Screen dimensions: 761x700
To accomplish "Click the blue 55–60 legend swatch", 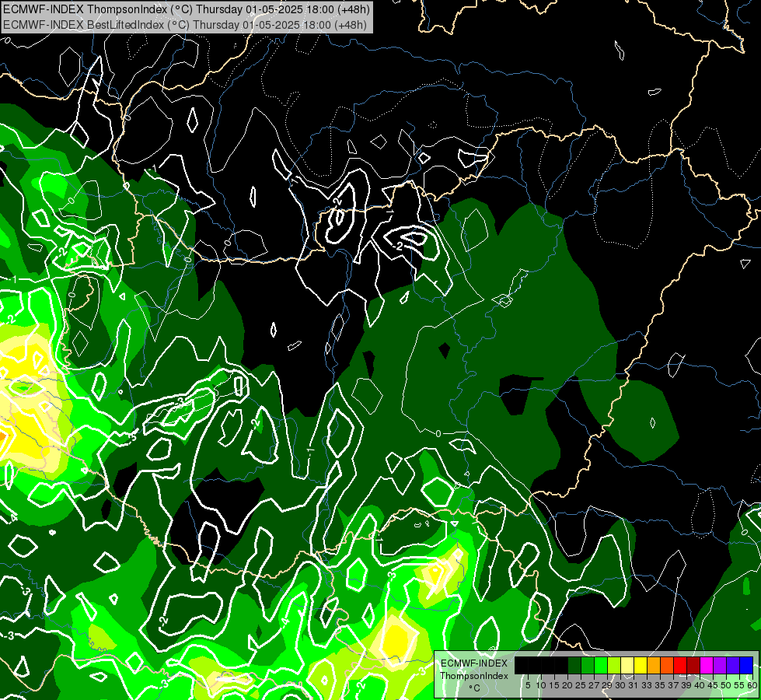I will pyautogui.click(x=746, y=665).
